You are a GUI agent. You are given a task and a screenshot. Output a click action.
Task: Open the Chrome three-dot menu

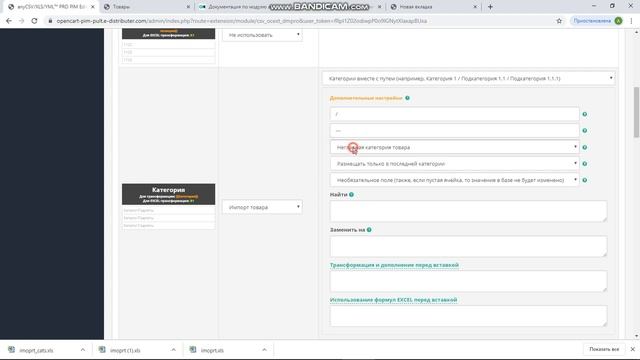pos(631,21)
